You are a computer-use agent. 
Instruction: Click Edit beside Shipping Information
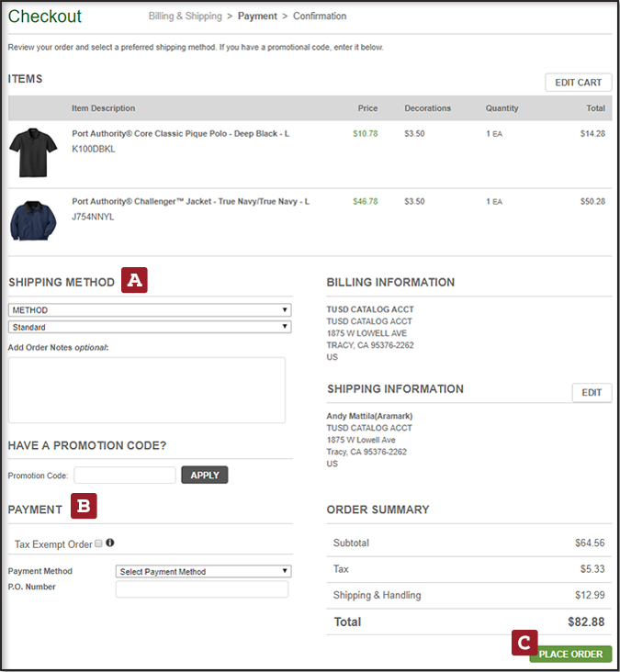592,393
